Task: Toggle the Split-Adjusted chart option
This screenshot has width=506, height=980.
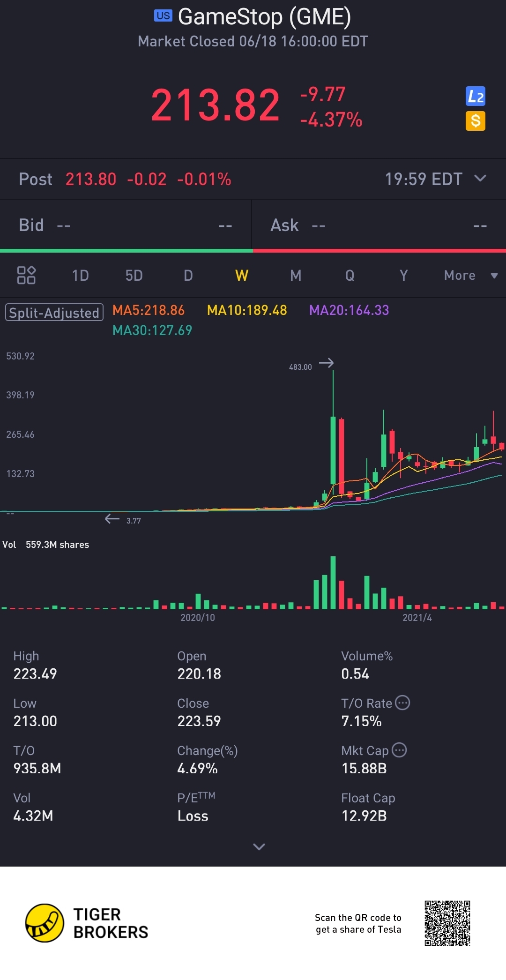Action: 54,313
